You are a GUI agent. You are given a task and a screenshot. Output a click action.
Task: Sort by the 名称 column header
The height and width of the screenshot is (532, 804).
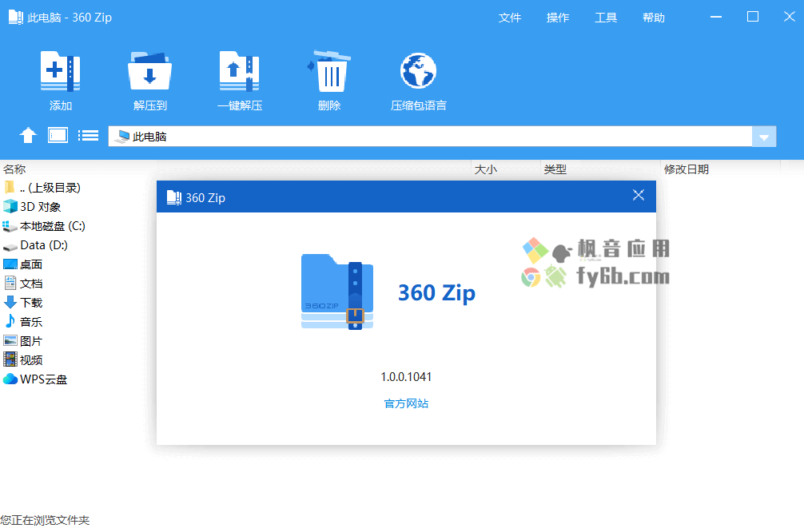pos(14,169)
